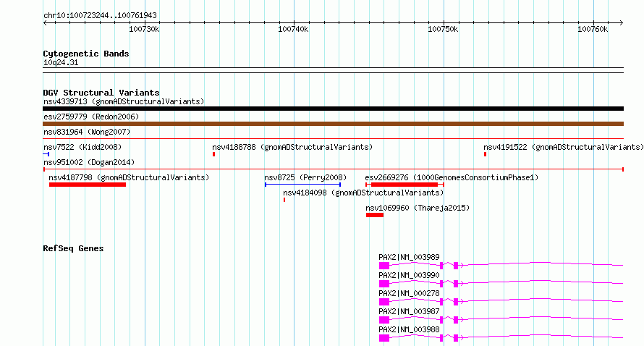The image size is (644, 346).
Task: Click the red nsv4184098 variant marker
Action: coord(284,200)
